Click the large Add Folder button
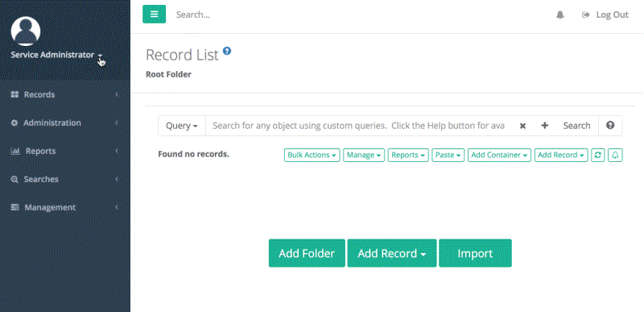The height and width of the screenshot is (312, 644). click(307, 253)
